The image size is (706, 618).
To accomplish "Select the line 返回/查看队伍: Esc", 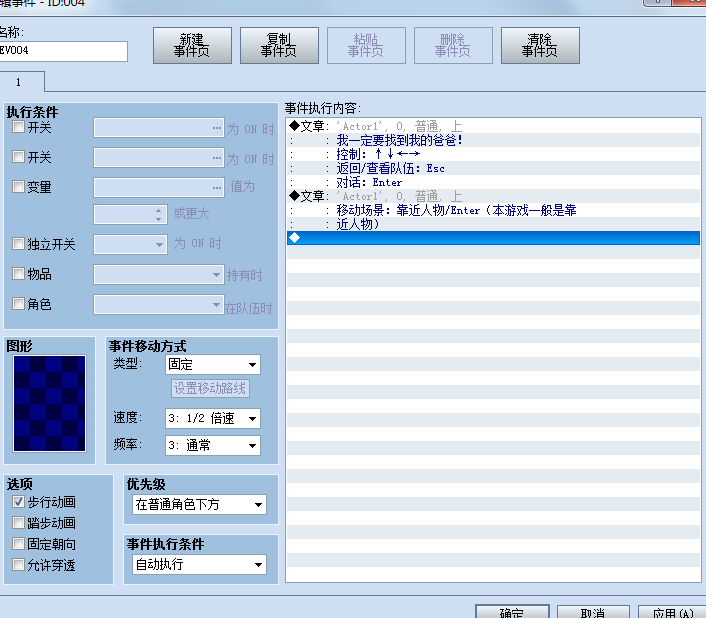I will pyautogui.click(x=493, y=168).
